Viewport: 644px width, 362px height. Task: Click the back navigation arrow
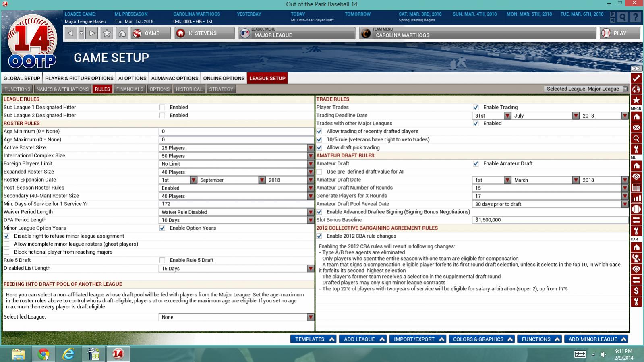coord(70,33)
